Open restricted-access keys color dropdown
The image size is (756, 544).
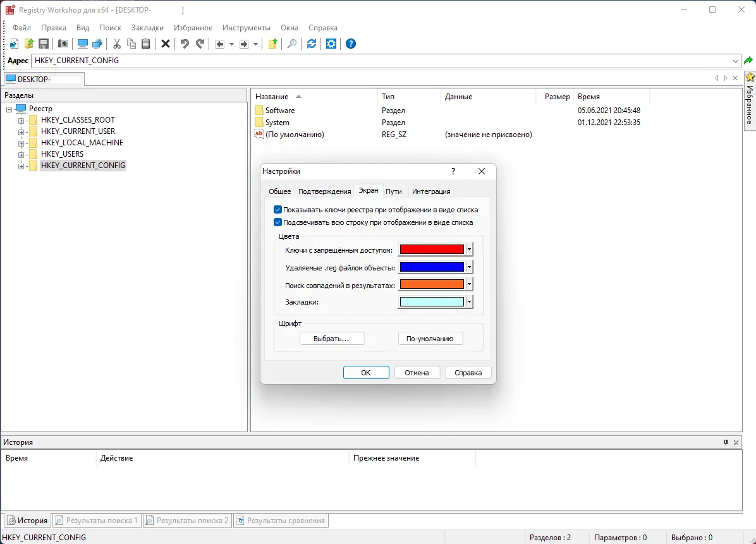coord(469,249)
